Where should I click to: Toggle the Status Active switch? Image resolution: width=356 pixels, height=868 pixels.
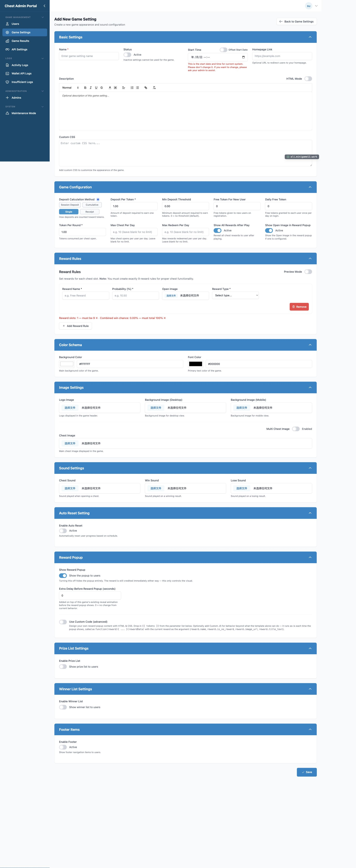coord(127,55)
